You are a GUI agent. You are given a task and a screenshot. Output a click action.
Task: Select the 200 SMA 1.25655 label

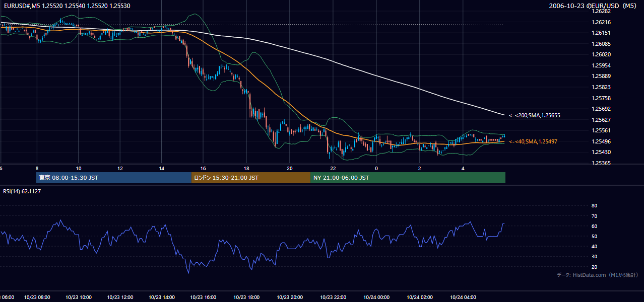534,115
